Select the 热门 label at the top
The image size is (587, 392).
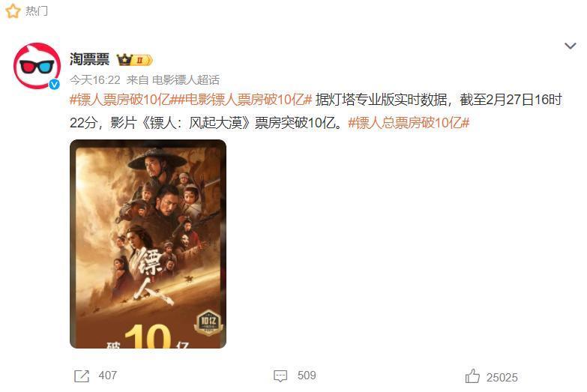(36, 10)
